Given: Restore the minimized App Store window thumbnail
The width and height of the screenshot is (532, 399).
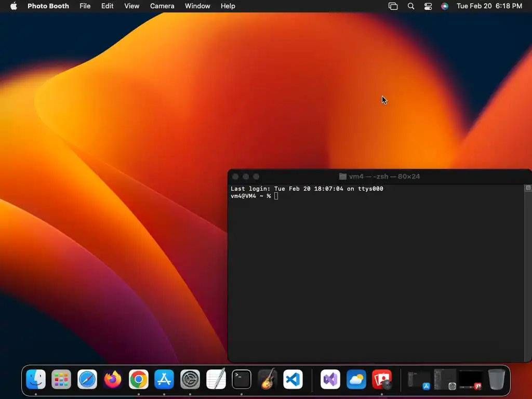Looking at the screenshot, I should tap(419, 379).
